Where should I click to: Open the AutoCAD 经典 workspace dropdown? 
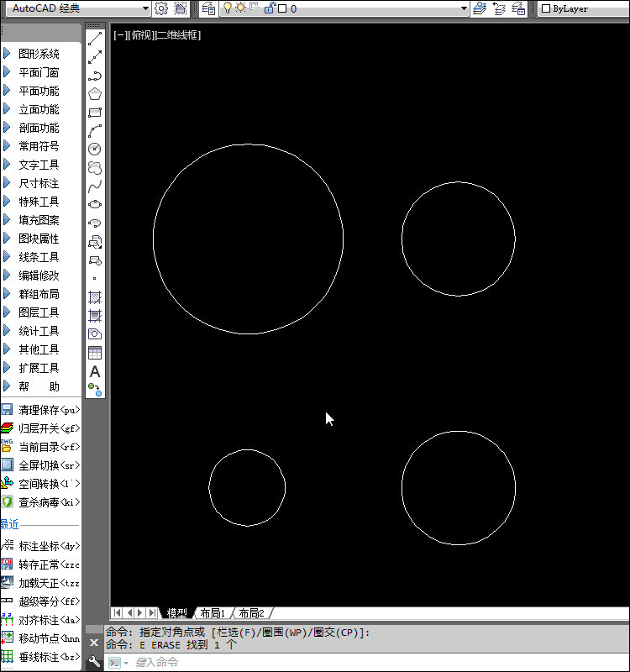pyautogui.click(x=145, y=8)
